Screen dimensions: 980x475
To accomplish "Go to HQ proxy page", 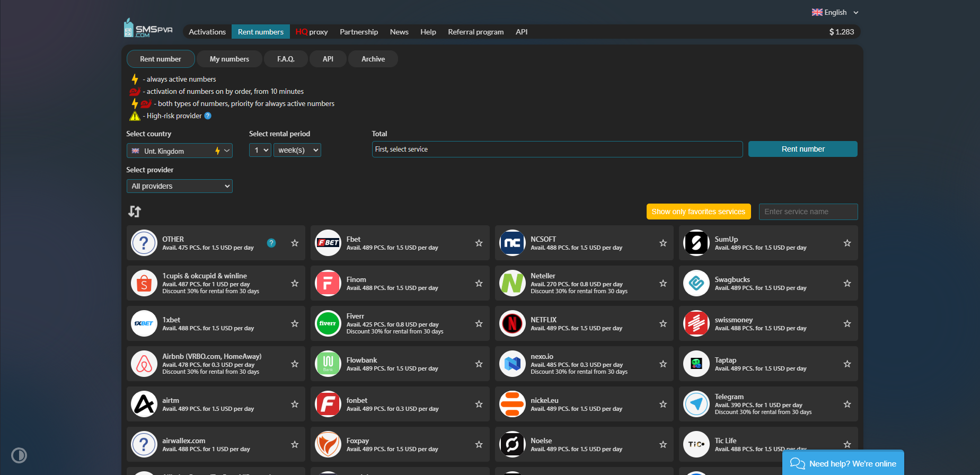I will [312, 32].
